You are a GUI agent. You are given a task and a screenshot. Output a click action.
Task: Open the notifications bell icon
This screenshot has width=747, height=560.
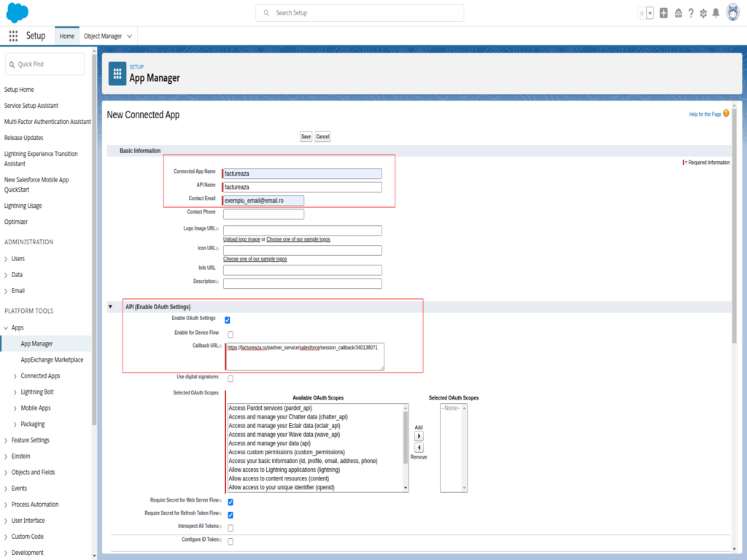click(716, 13)
